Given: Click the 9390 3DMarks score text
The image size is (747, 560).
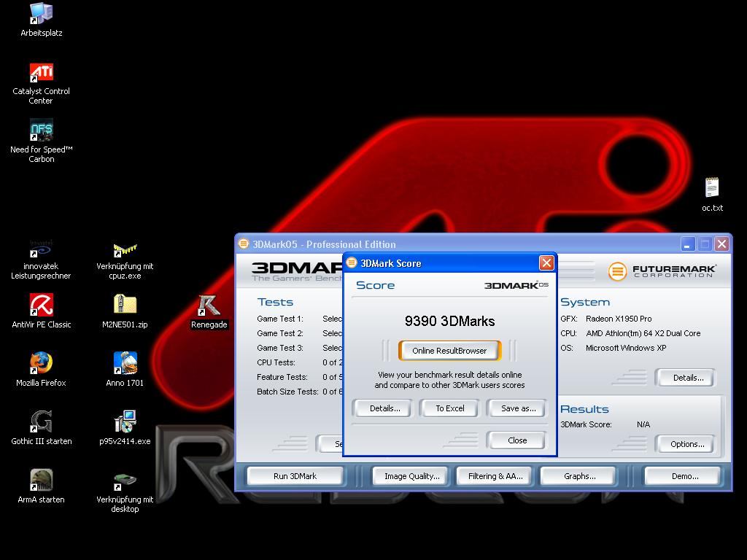Looking at the screenshot, I should (x=449, y=322).
